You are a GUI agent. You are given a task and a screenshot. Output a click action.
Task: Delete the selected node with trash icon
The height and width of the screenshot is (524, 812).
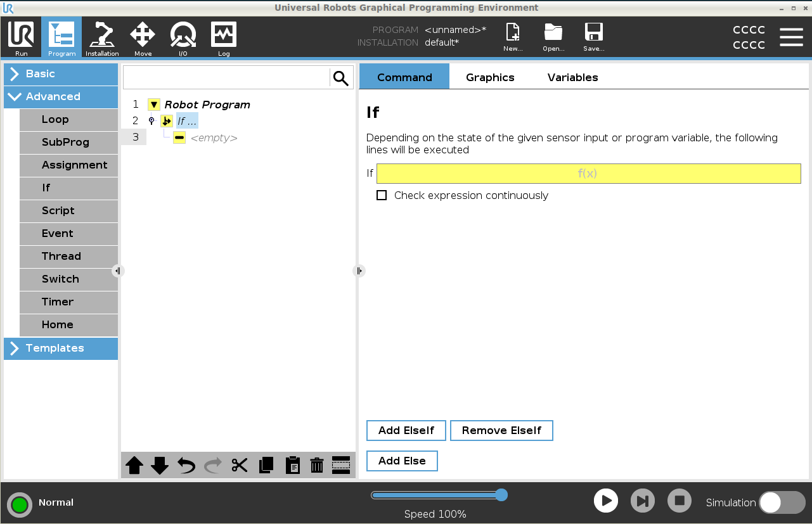click(317, 466)
